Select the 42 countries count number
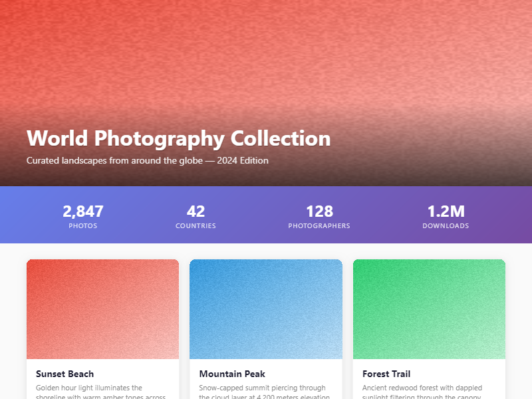Screen dimensions: 532x399 pyautogui.click(x=196, y=211)
